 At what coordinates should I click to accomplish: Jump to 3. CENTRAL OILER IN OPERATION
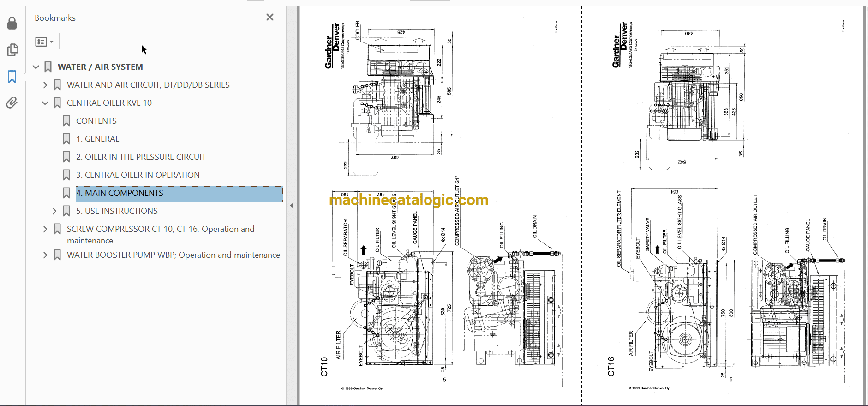138,175
